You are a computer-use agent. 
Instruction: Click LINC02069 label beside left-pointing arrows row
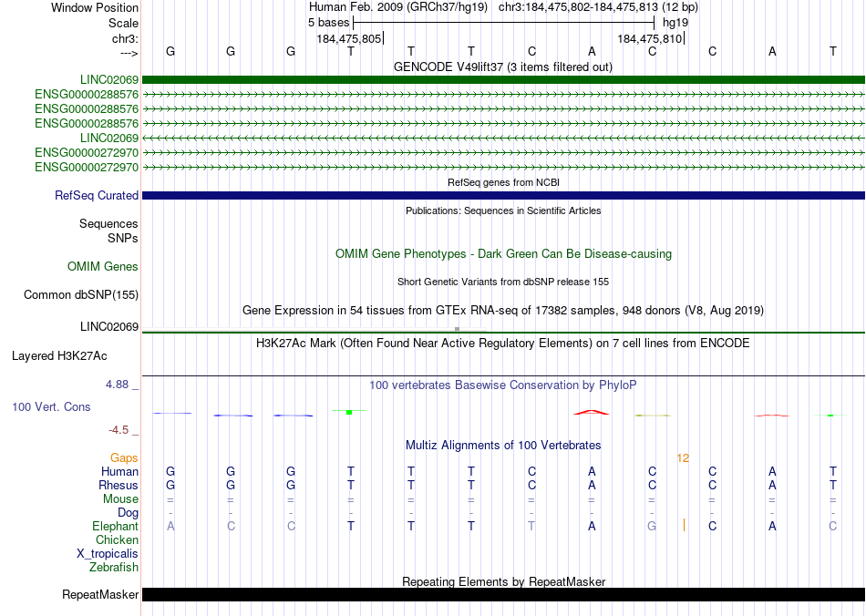[108, 138]
